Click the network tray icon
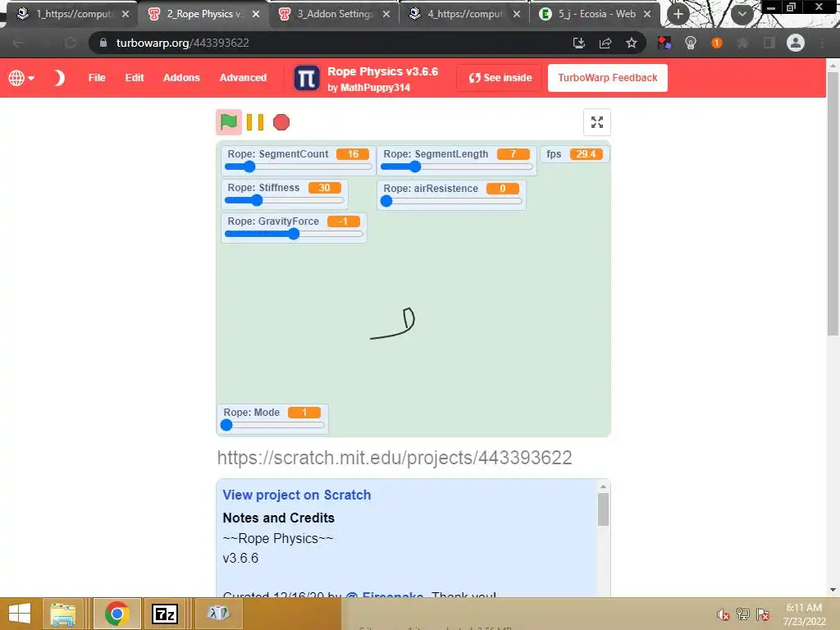Screen dimensions: 840x630 [742, 614]
